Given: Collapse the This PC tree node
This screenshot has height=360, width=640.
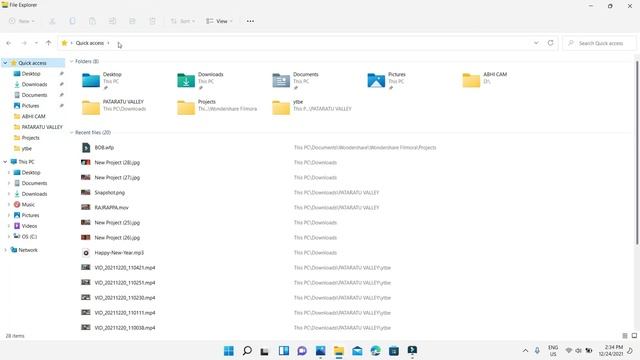Looking at the screenshot, I should coord(5,162).
